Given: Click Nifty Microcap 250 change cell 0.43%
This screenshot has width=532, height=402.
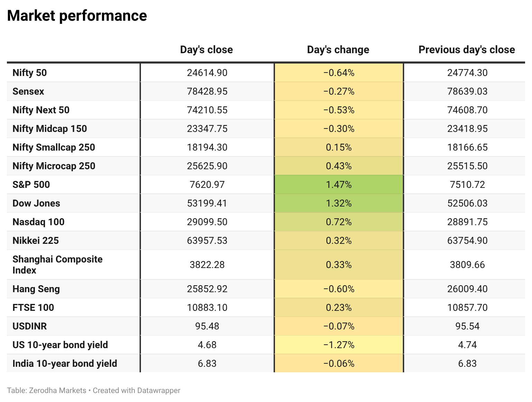Looking at the screenshot, I should [339, 166].
